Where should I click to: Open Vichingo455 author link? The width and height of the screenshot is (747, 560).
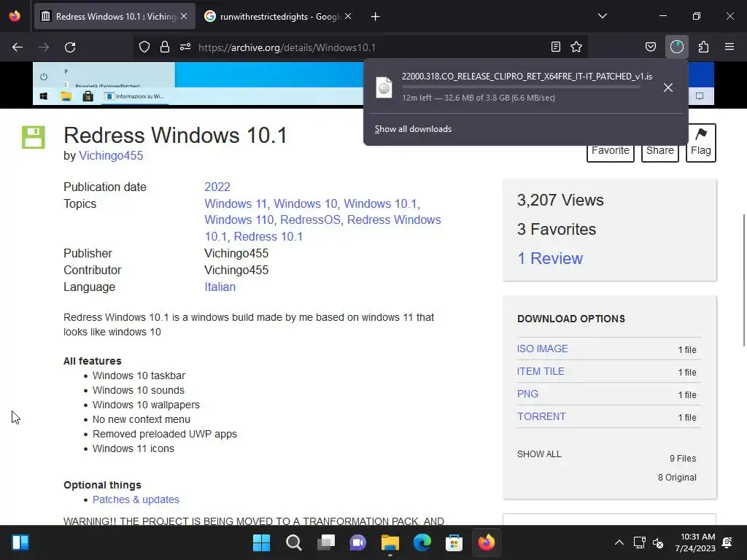point(111,156)
